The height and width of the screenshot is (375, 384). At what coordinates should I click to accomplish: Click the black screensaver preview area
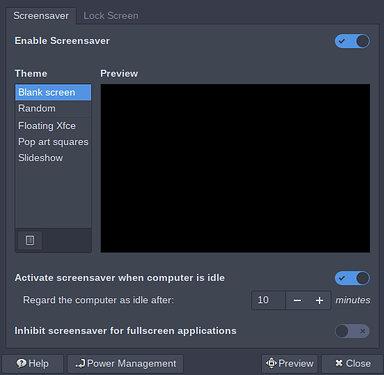(235, 168)
